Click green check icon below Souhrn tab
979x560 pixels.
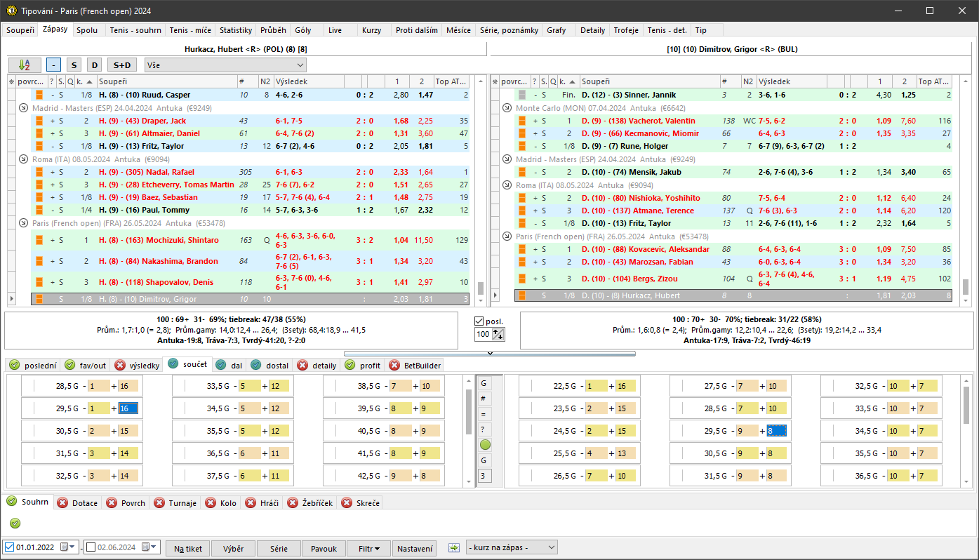point(15,524)
